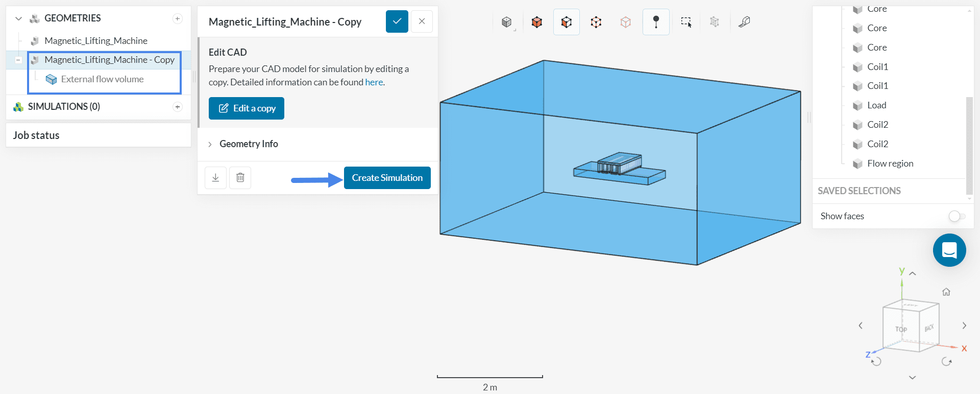Click the box selection tool icon
The image size is (980, 394).
[685, 22]
